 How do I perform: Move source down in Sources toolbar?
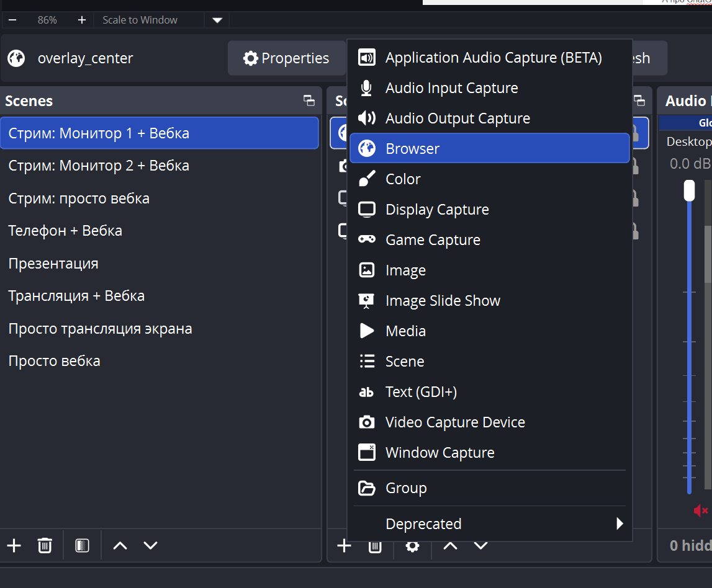tap(481, 546)
